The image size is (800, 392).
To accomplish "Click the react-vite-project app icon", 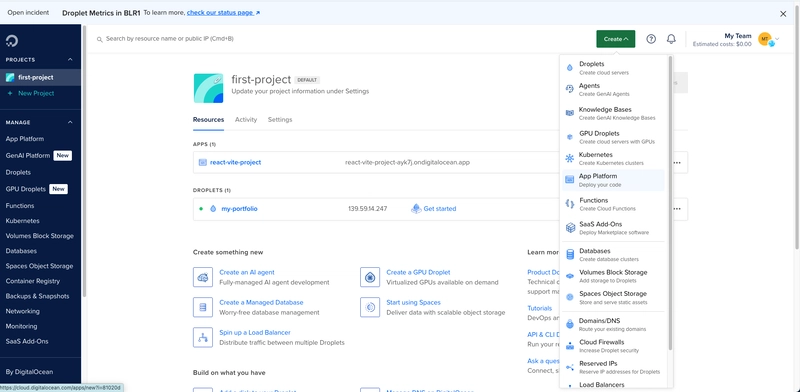I will click(x=203, y=162).
